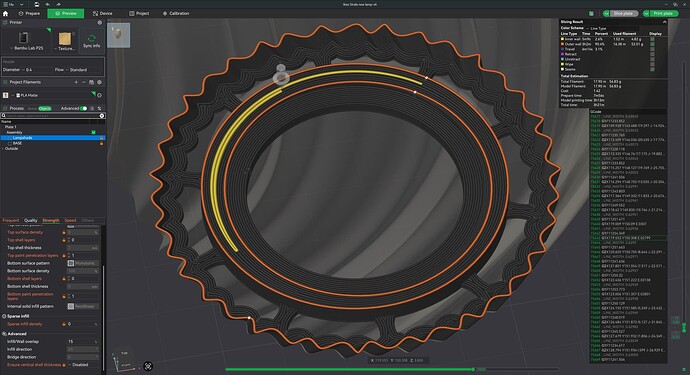Click the filament 1 color slot

tap(6, 95)
